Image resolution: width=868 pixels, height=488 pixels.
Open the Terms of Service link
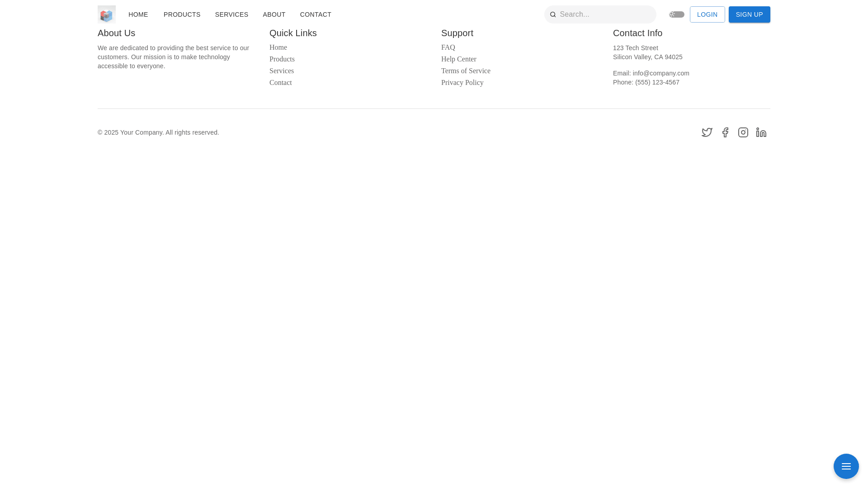pyautogui.click(x=466, y=71)
